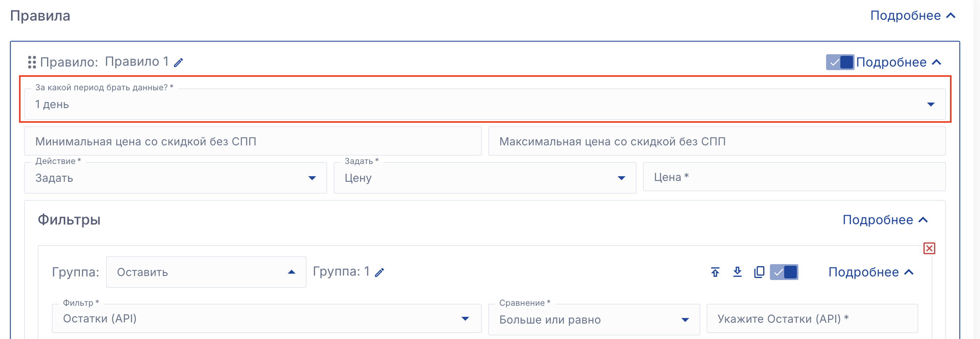
Task: Collapse Группа 1 details via Подробнее
Action: pos(871,272)
